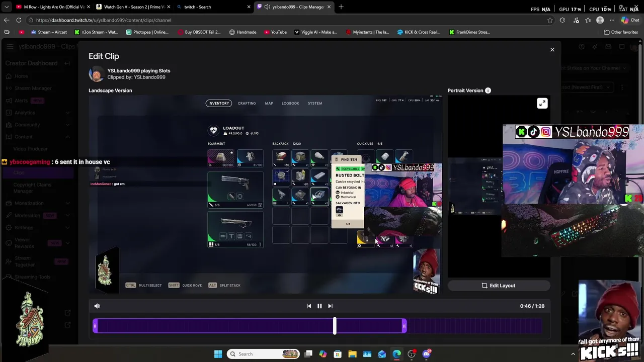
Task: Reload the page
Action: tap(19, 20)
